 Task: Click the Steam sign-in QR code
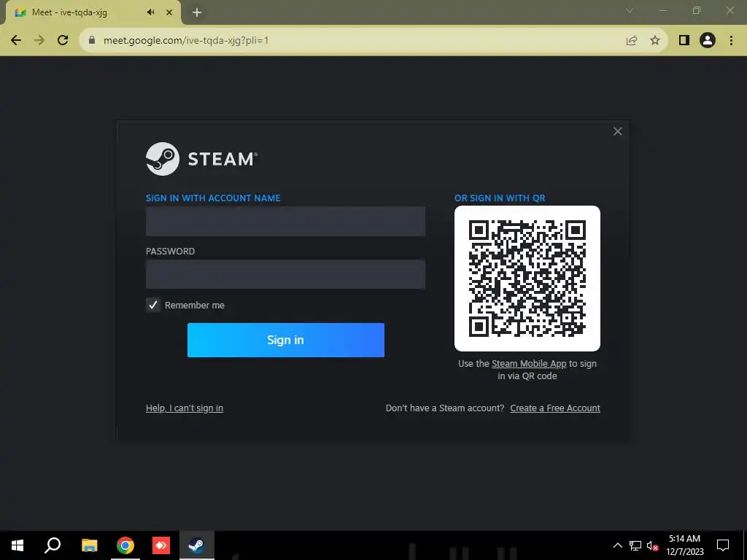point(527,279)
